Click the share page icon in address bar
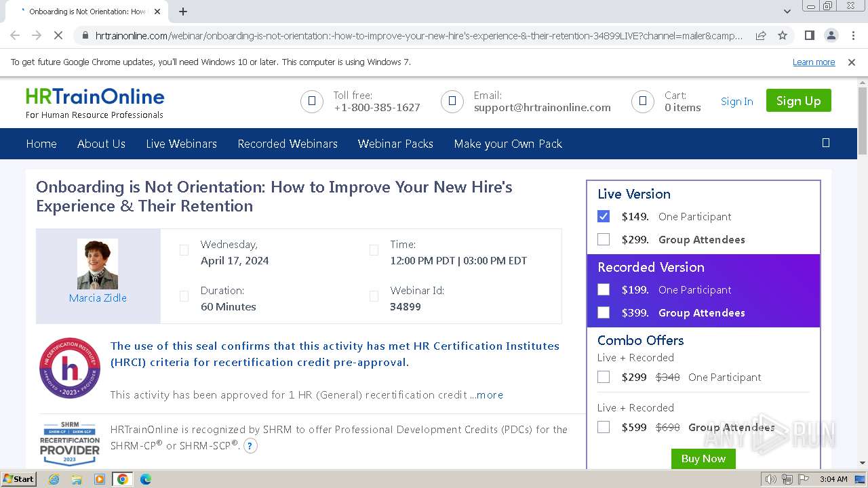The width and height of the screenshot is (868, 488). tap(761, 35)
